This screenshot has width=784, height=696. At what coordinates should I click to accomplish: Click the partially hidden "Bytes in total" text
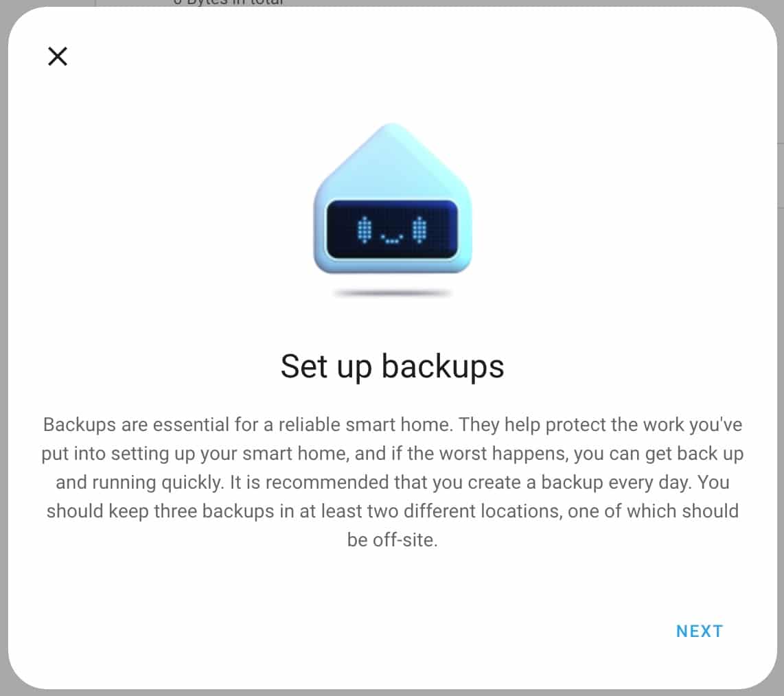(x=229, y=3)
